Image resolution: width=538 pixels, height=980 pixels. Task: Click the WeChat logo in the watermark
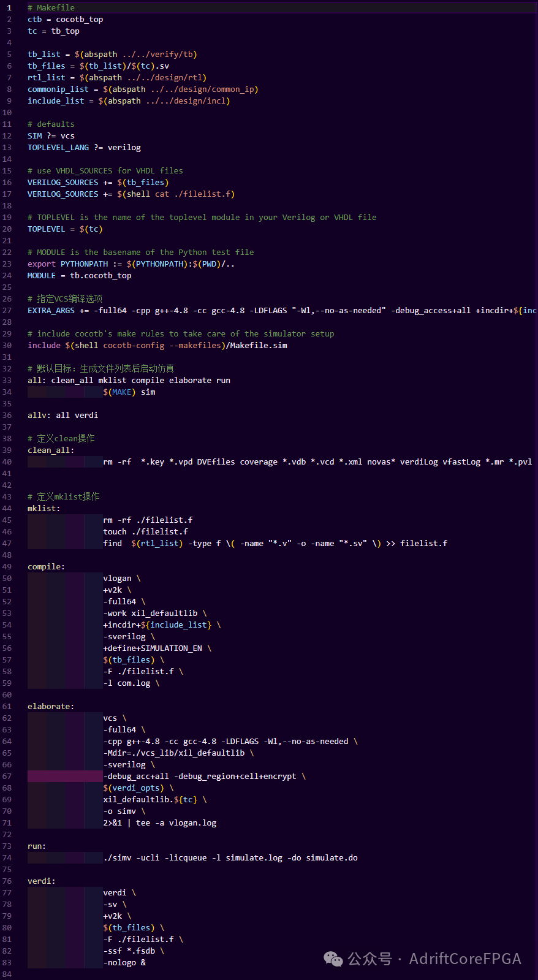(x=333, y=959)
